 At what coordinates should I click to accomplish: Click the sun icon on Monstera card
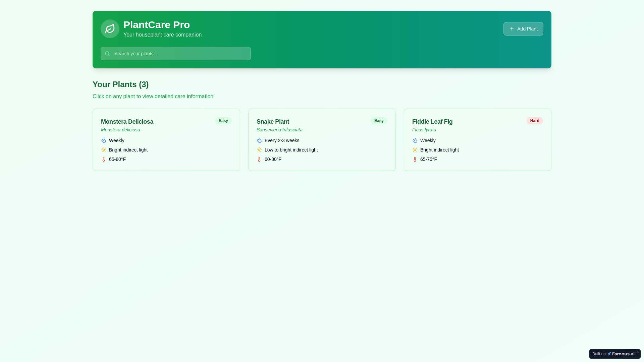[x=104, y=150]
